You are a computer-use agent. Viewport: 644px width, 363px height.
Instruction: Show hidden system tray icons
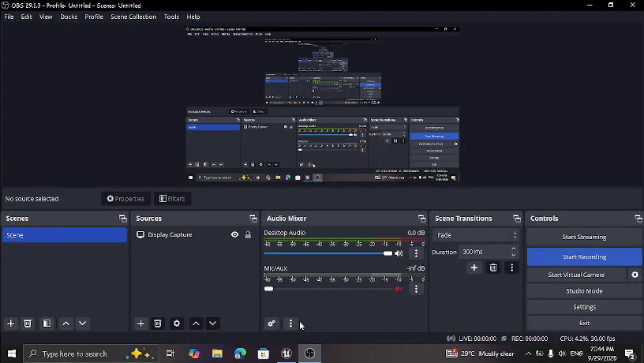pos(528,354)
